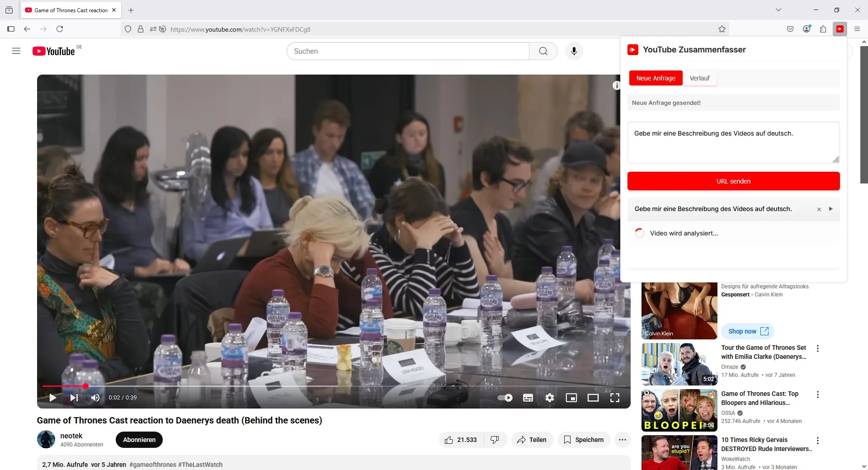Send the URL with URL senden

pos(733,181)
